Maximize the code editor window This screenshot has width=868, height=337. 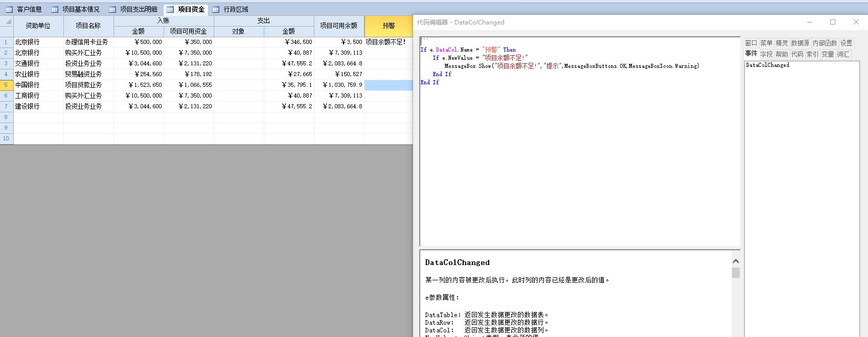[x=833, y=22]
